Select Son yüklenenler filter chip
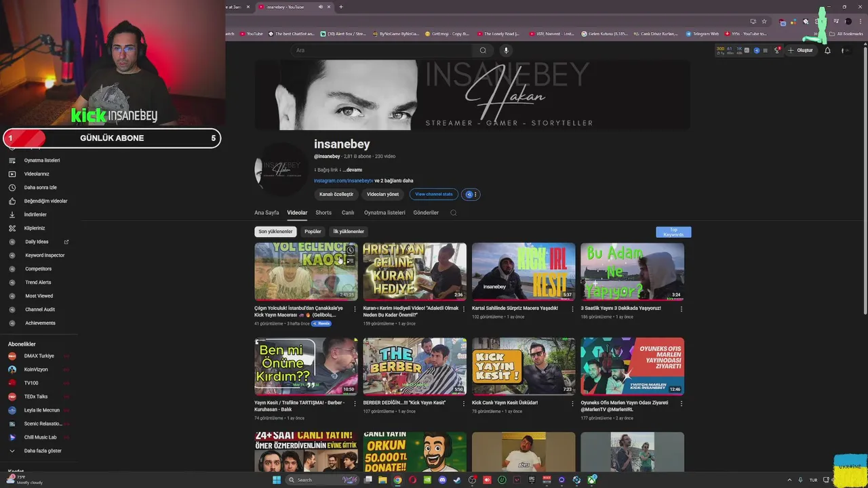868x488 pixels. pyautogui.click(x=275, y=232)
